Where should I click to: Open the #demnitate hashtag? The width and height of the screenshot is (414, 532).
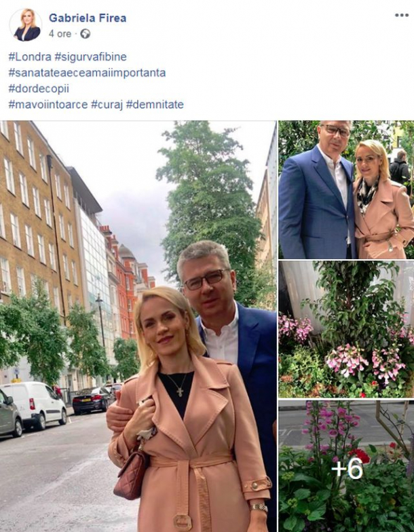click(x=155, y=104)
